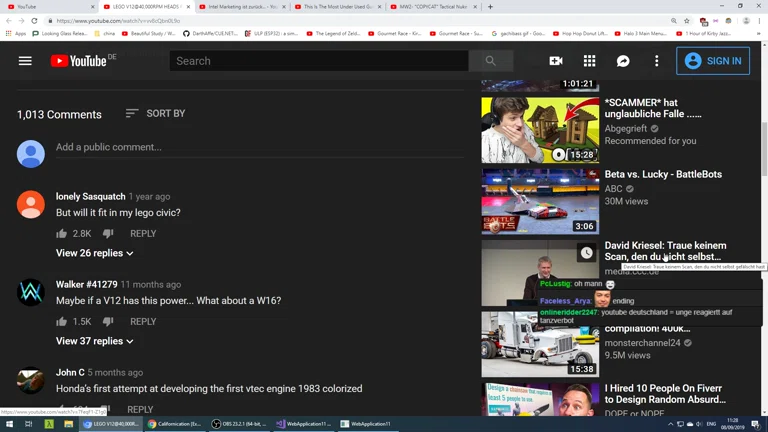Open a new browser tab
Image resolution: width=768 pixels, height=432 pixels.
pos(490,7)
